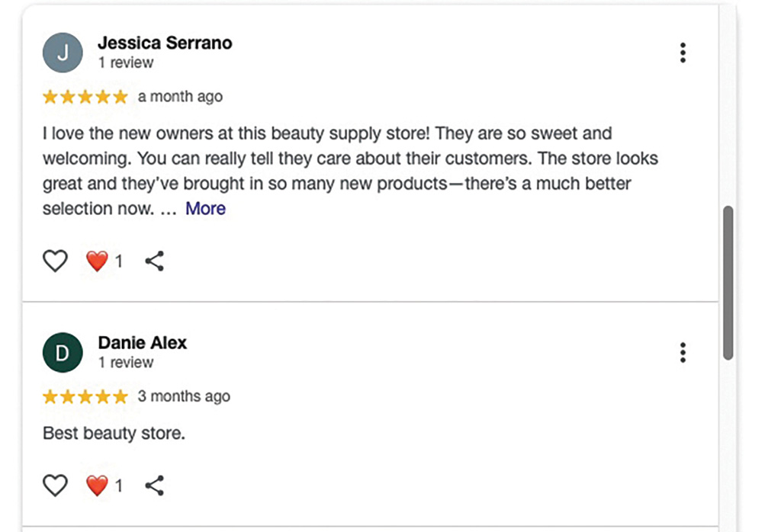The image size is (781, 532).
Task: Like Jessica Serrano's review with the heart outline
Action: point(55,261)
